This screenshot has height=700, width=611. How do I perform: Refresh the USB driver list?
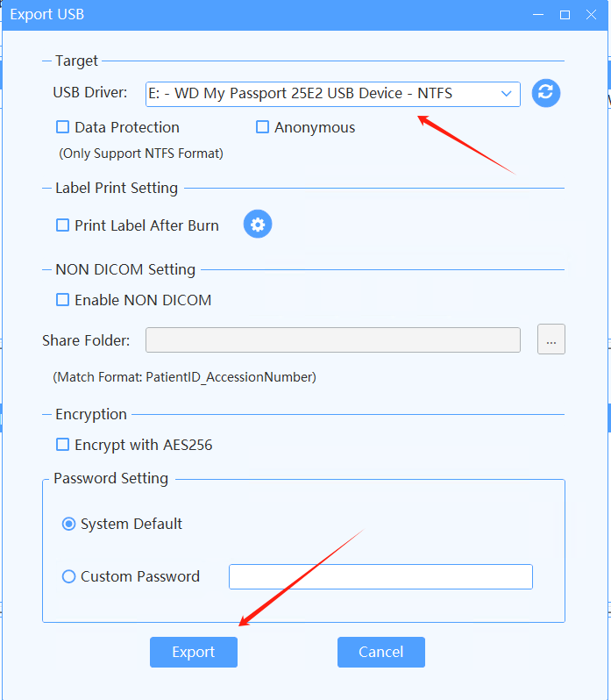coord(546,93)
